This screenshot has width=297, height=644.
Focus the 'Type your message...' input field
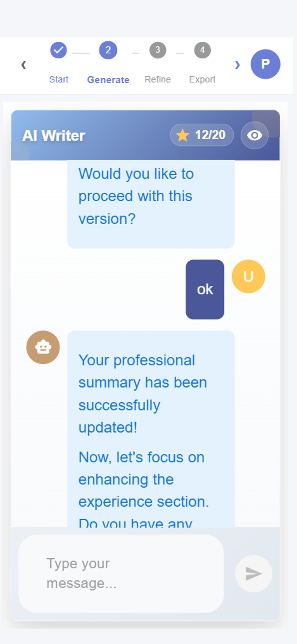pos(121,573)
